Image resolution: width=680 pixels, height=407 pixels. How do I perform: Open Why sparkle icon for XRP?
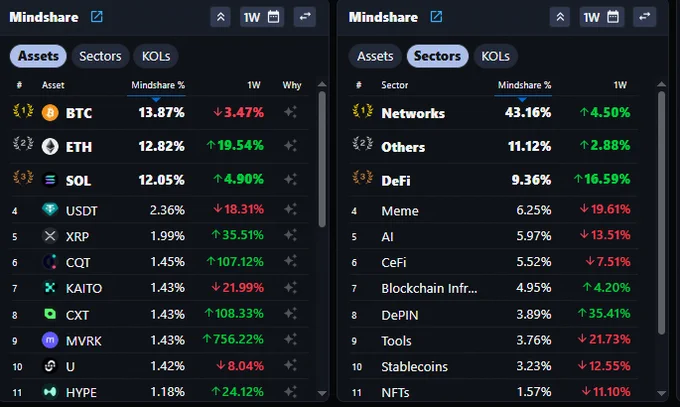tap(291, 235)
